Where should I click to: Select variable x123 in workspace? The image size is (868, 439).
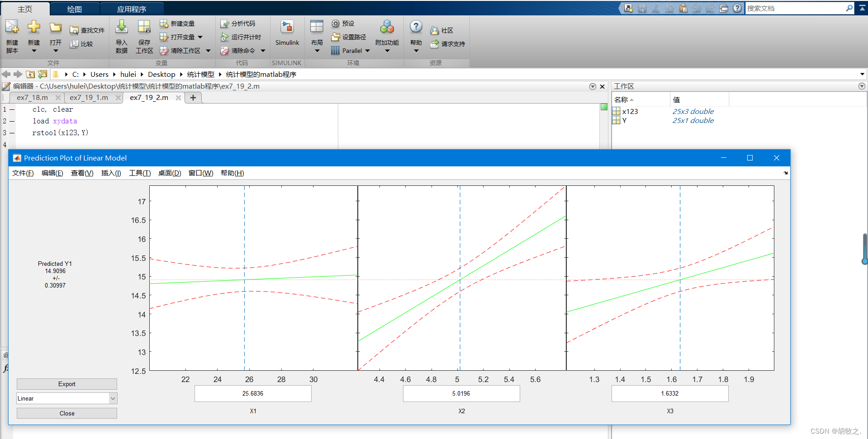tap(630, 111)
